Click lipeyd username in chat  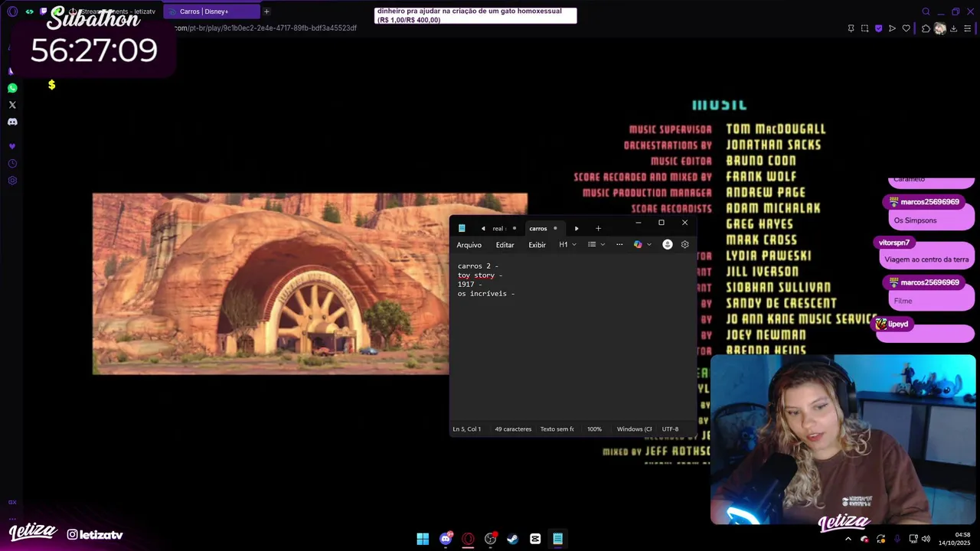(898, 324)
